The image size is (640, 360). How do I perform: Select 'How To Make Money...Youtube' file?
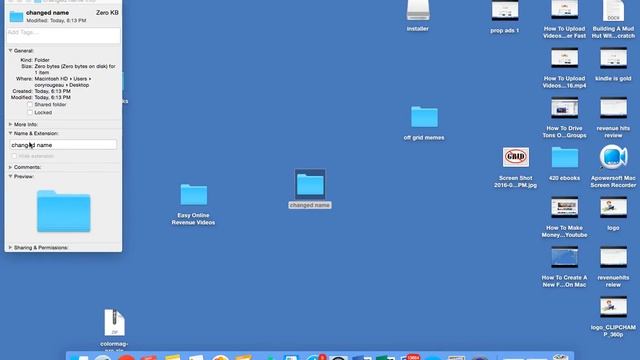[x=564, y=207]
